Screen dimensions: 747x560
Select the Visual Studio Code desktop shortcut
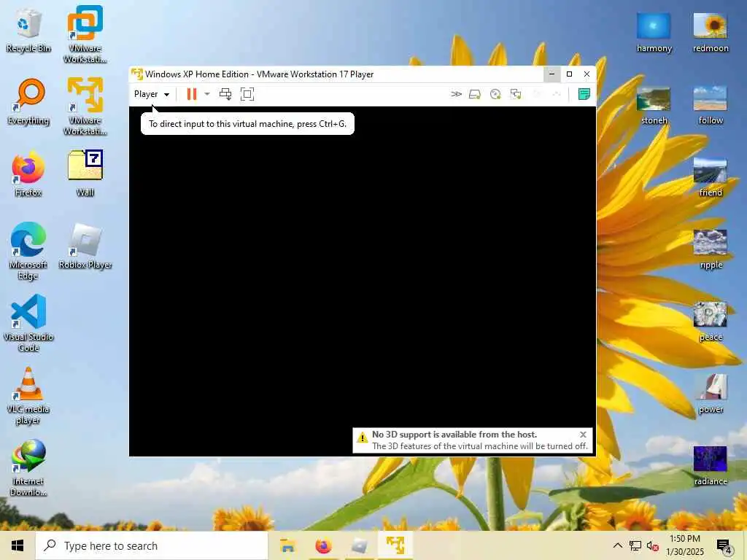[x=28, y=323]
